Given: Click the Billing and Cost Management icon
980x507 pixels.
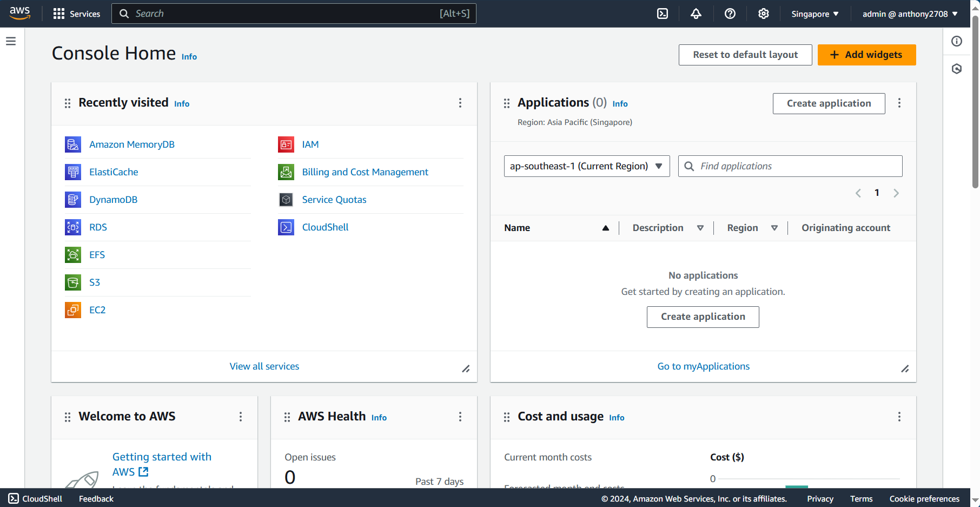Looking at the screenshot, I should [x=286, y=172].
